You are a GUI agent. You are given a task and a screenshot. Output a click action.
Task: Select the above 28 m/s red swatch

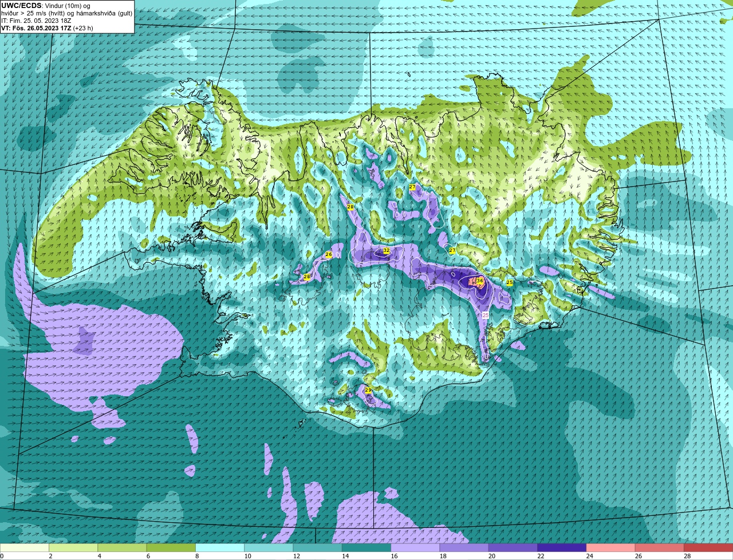click(708, 548)
